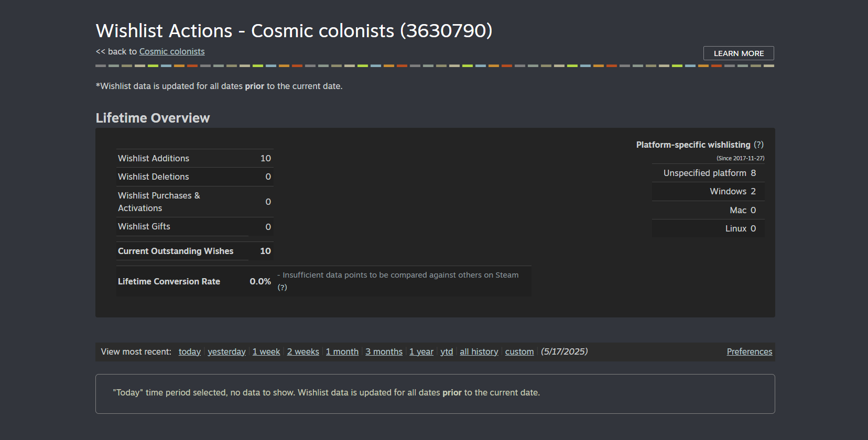This screenshot has height=440, width=868.
Task: Click the Since 2017-11-27 note
Action: (x=740, y=158)
